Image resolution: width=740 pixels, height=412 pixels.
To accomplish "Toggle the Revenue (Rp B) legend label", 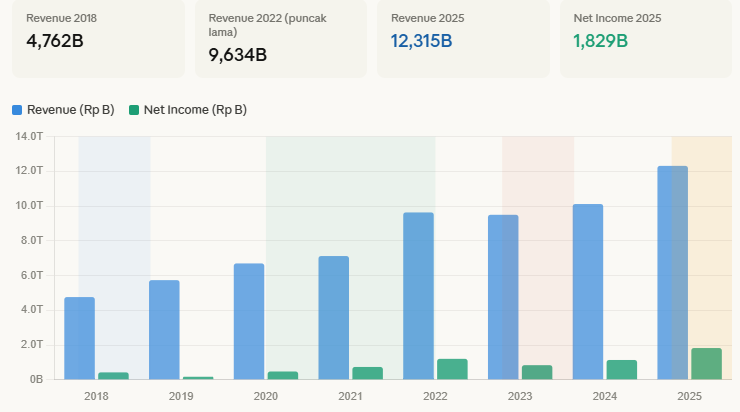I will (70, 110).
